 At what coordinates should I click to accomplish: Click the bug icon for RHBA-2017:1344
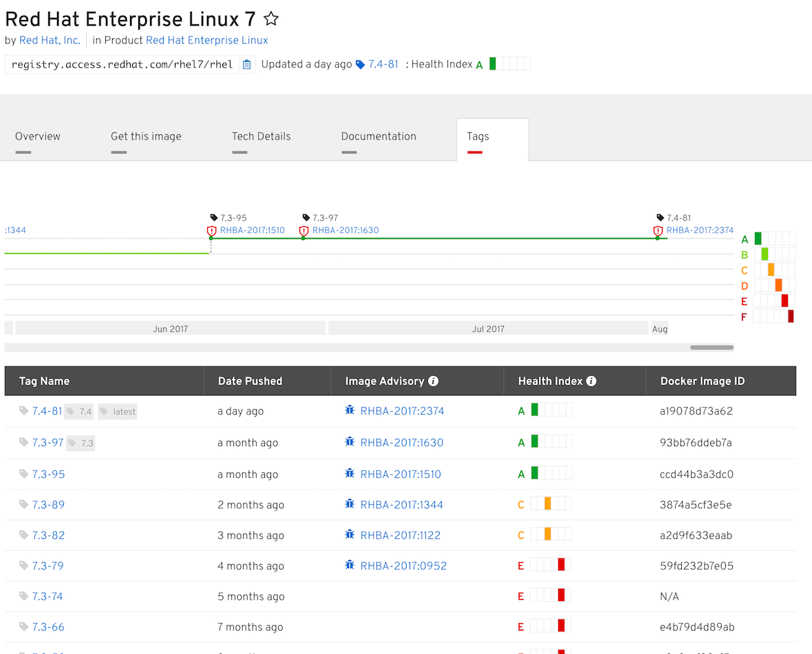(350, 504)
